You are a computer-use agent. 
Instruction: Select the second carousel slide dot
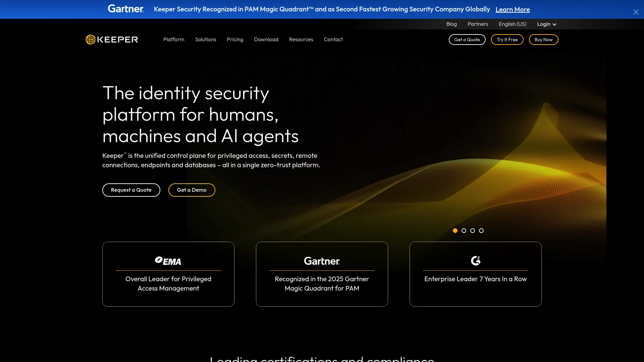click(464, 231)
